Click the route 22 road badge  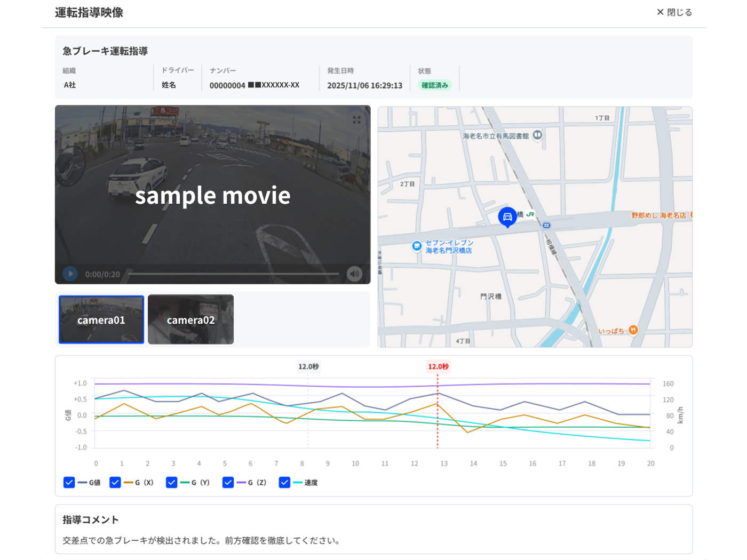546,225
